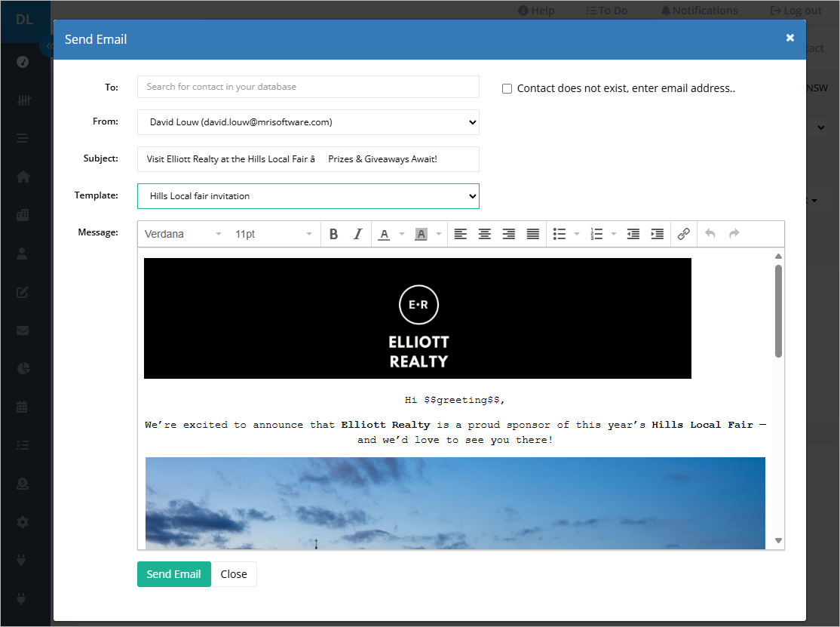Image resolution: width=840 pixels, height=627 pixels.
Task: Expand bullet list style options arrow
Action: pyautogui.click(x=577, y=234)
